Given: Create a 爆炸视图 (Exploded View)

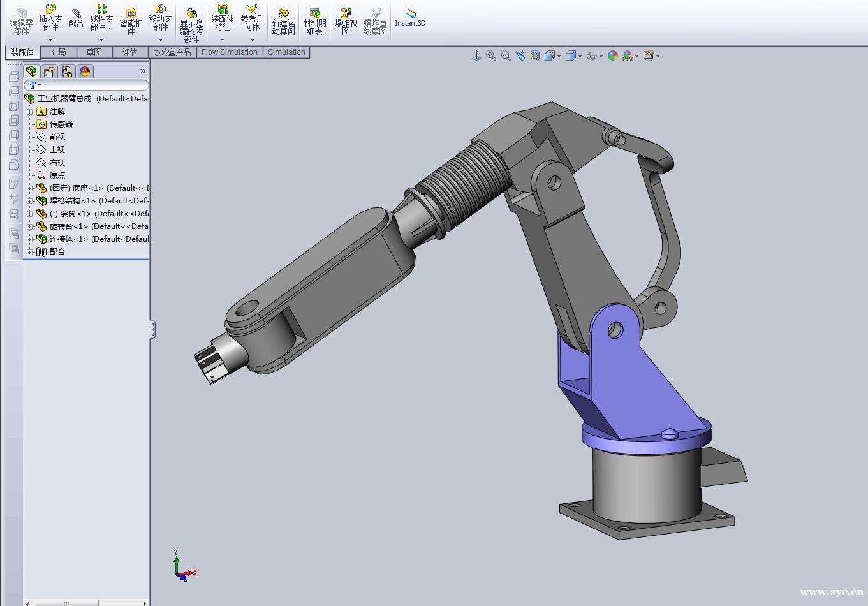Looking at the screenshot, I should point(345,19).
